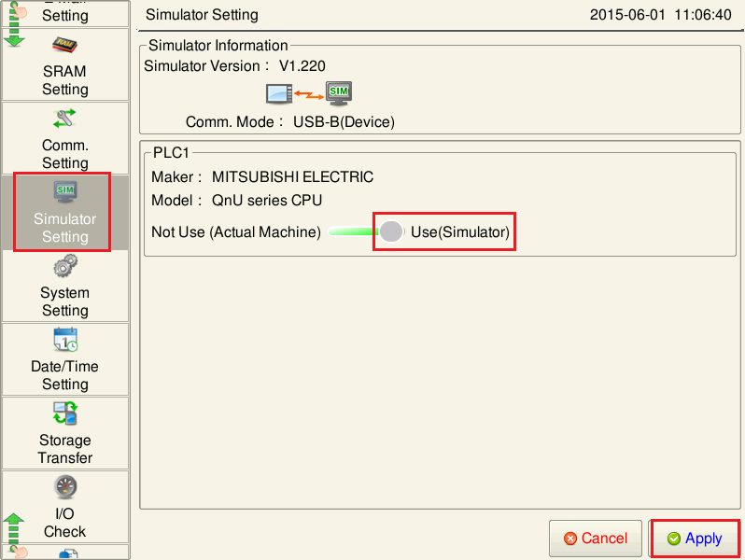Click the SIM monitor icon in Simulator Information

pyautogui.click(x=338, y=93)
